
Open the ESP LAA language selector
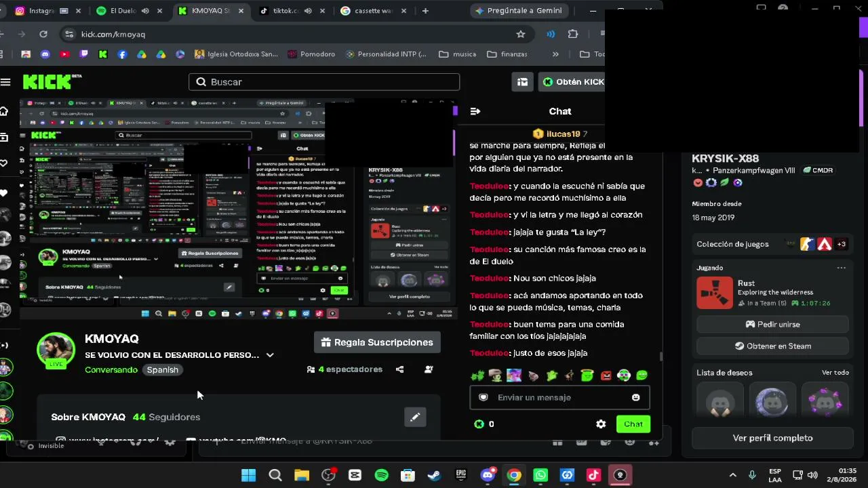[775, 475]
